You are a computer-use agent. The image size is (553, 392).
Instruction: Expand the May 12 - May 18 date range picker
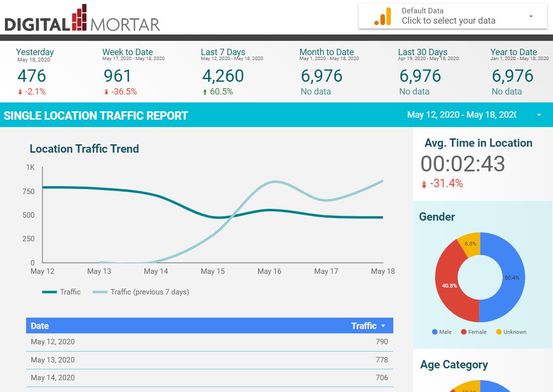(539, 115)
